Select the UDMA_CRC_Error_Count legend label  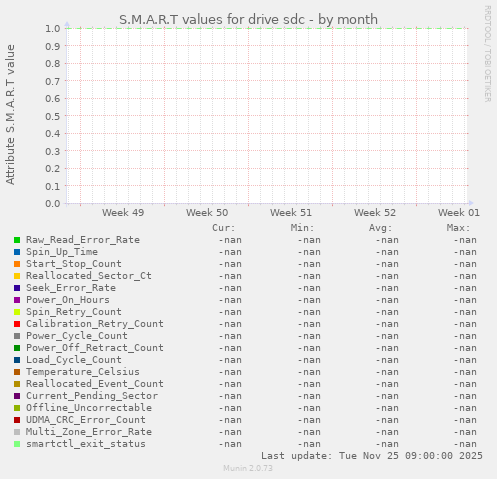click(x=86, y=420)
